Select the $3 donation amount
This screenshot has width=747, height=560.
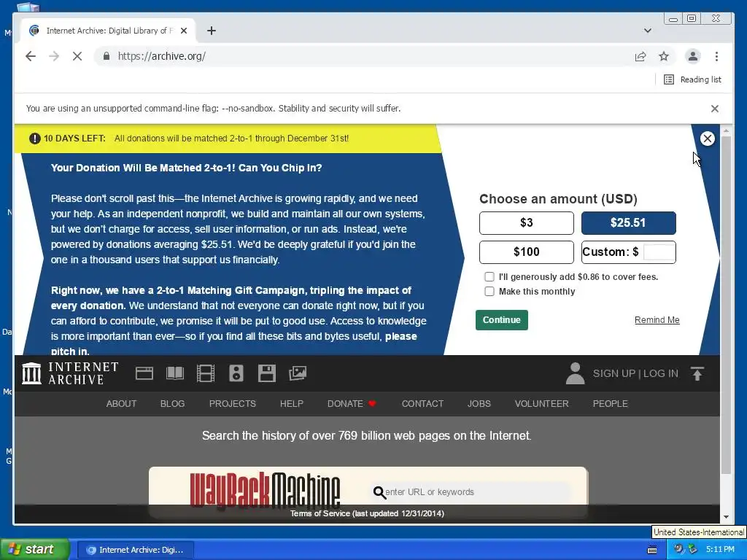527,223
